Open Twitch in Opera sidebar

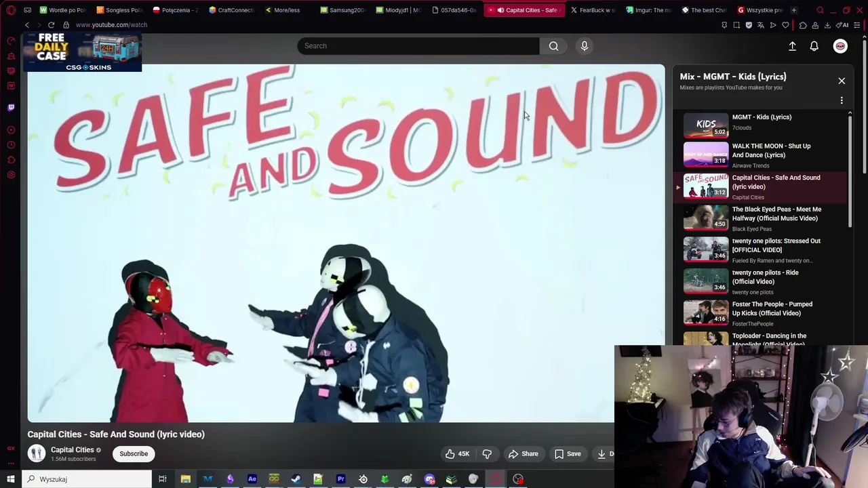coord(11,108)
